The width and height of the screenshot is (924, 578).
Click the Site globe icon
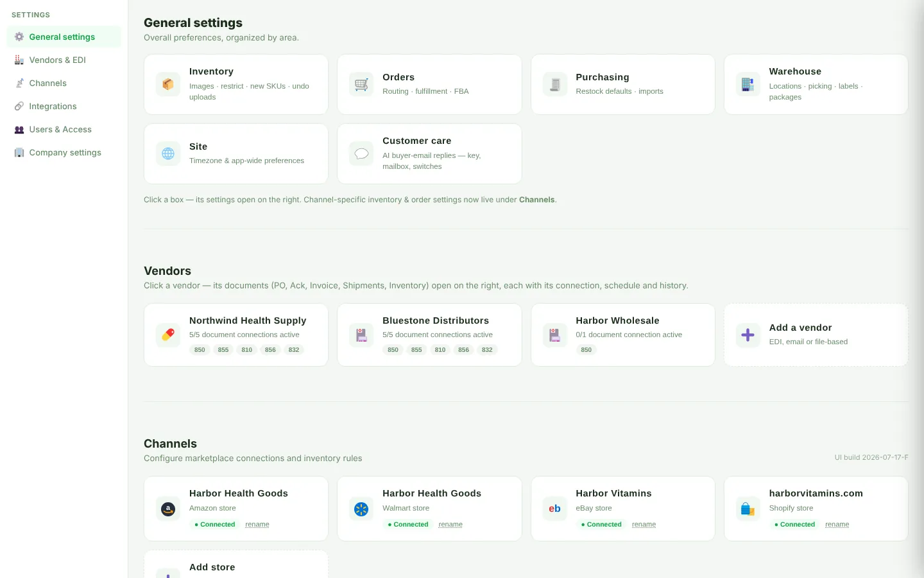(168, 153)
